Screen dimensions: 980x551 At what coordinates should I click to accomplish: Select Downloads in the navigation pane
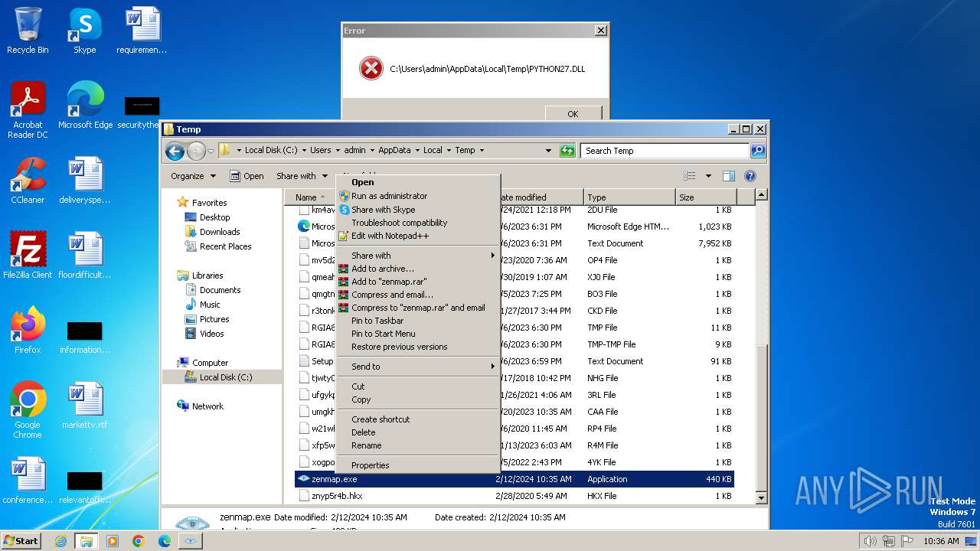coord(220,232)
